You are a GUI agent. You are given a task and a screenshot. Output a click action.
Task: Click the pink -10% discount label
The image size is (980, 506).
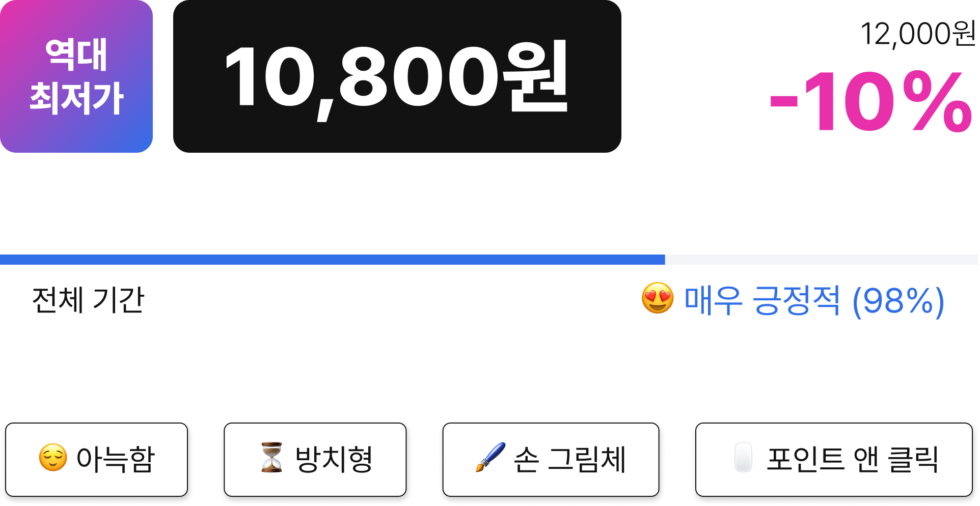(871, 102)
